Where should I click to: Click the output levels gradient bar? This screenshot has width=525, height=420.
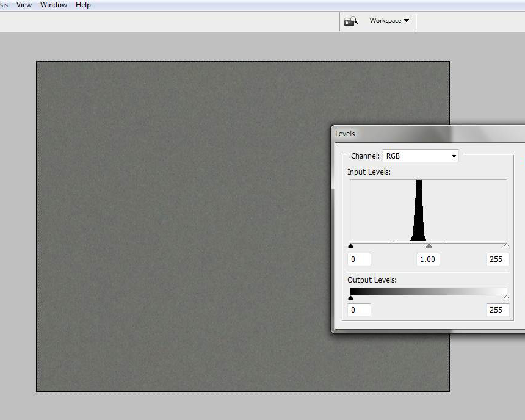[x=428, y=291]
